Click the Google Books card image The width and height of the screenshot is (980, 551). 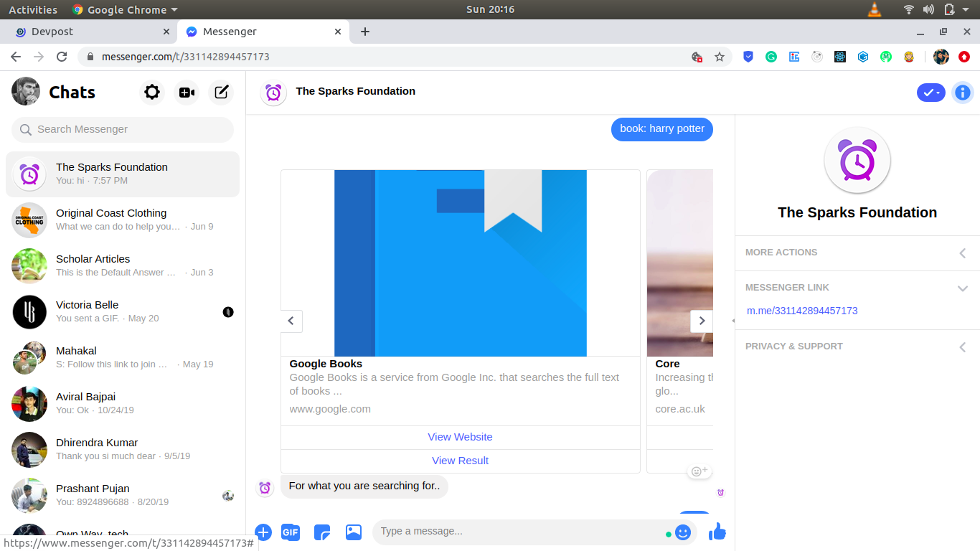pos(460,263)
